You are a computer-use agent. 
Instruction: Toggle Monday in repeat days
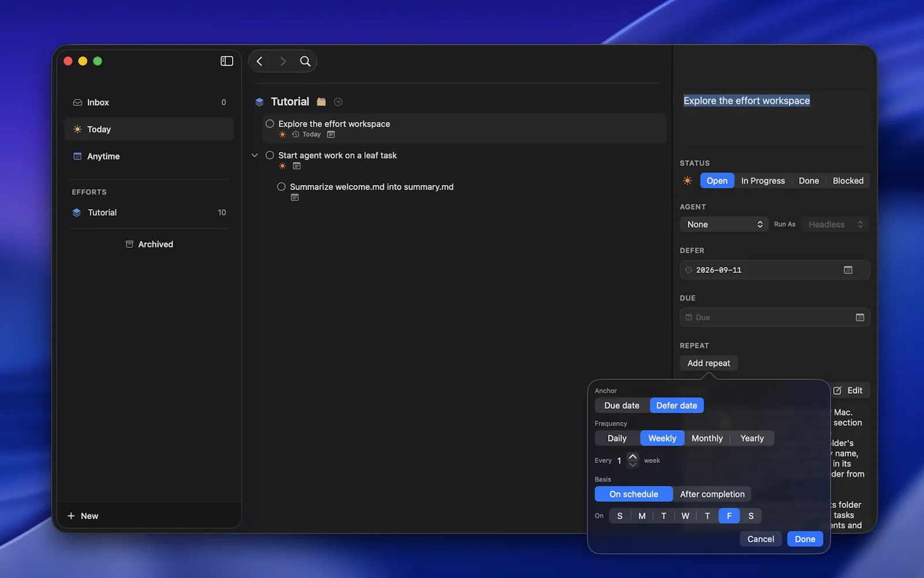coord(642,516)
